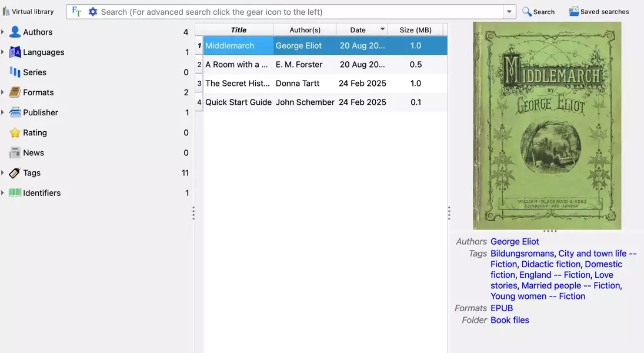
Task: Open the search history dropdown arrow
Action: (509, 12)
